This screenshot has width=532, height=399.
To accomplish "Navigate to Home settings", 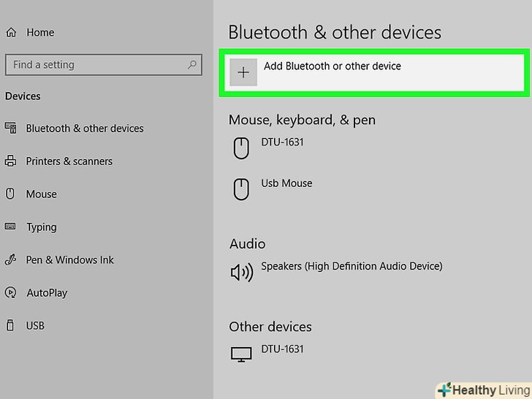I will pos(40,32).
